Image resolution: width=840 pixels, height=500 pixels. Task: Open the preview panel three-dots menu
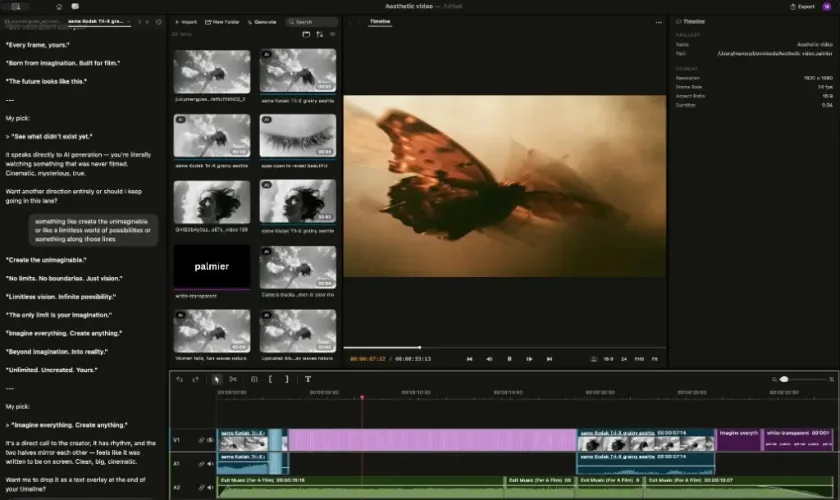[658, 23]
